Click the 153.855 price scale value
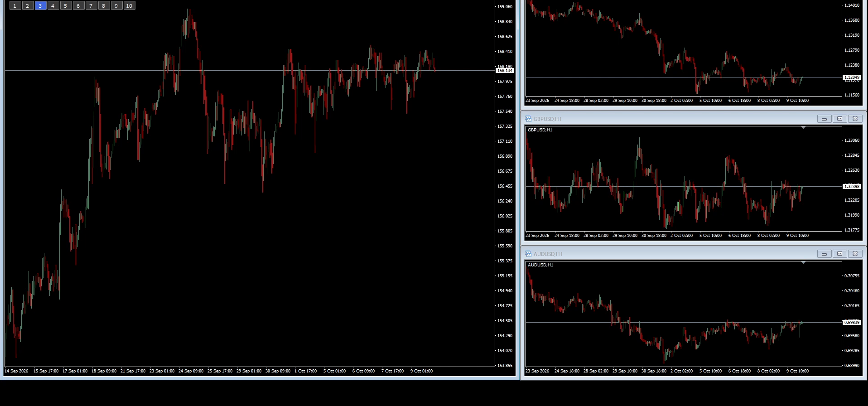Viewport: 868px width, 406px height. click(505, 366)
